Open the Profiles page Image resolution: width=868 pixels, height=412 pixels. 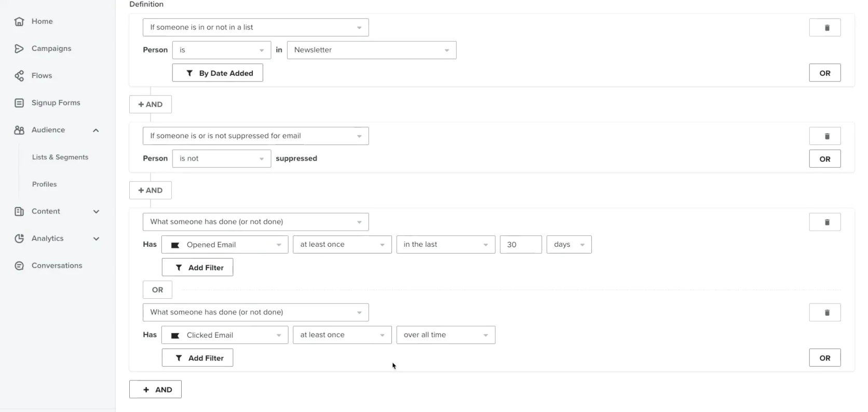(45, 184)
